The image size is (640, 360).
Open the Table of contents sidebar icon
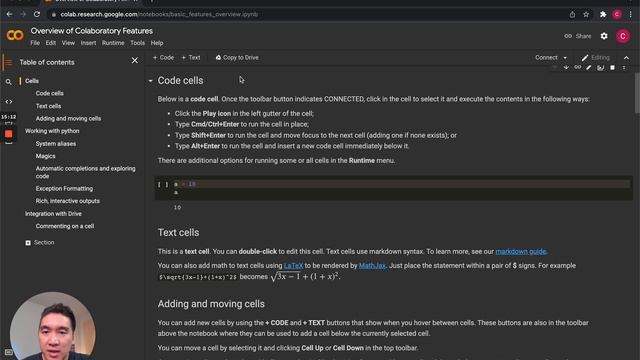(8, 62)
